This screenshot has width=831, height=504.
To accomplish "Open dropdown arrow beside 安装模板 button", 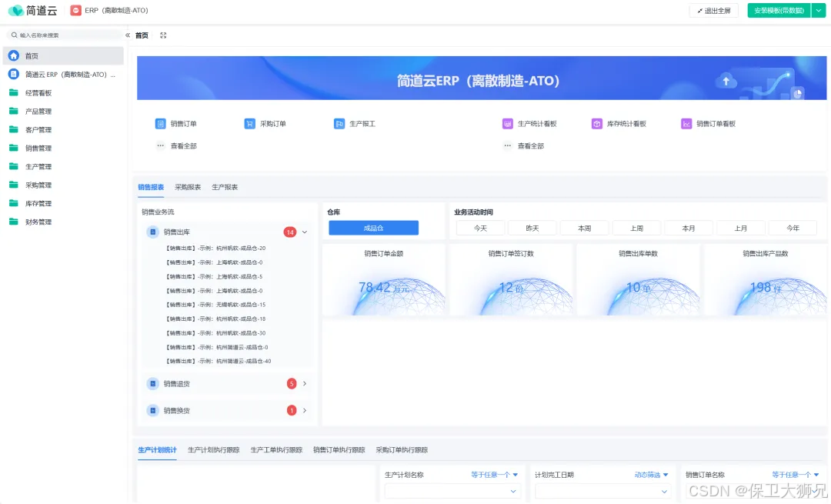I will [819, 10].
